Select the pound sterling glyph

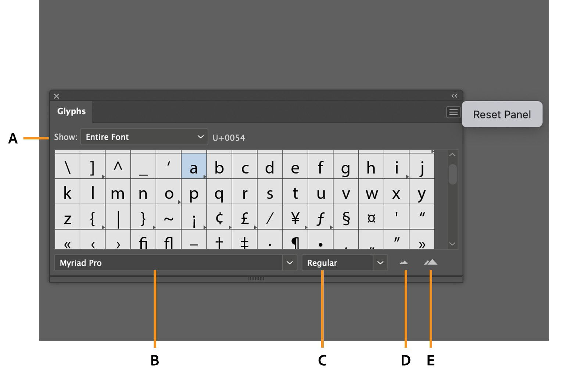tap(245, 218)
